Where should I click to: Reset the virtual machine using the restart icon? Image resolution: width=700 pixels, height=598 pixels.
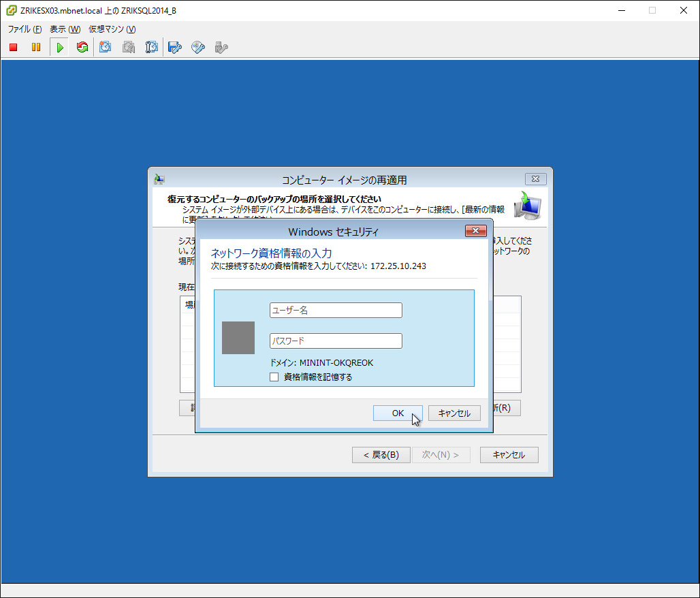click(x=82, y=48)
